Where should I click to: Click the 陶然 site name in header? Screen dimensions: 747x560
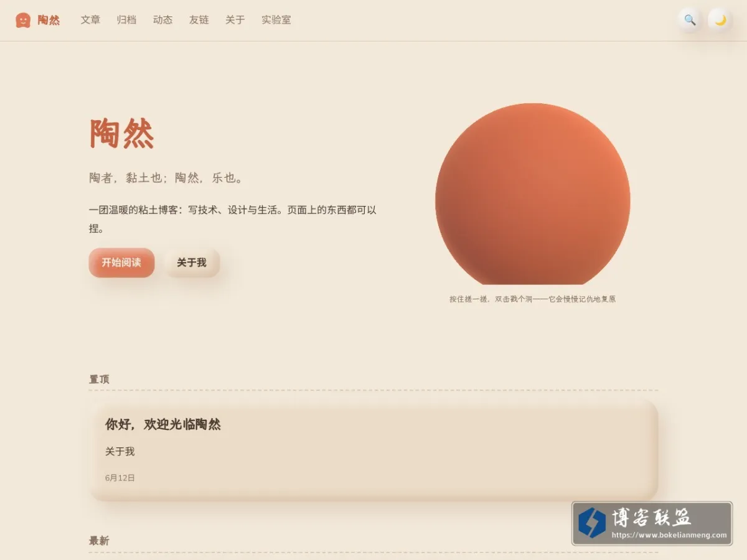(49, 20)
